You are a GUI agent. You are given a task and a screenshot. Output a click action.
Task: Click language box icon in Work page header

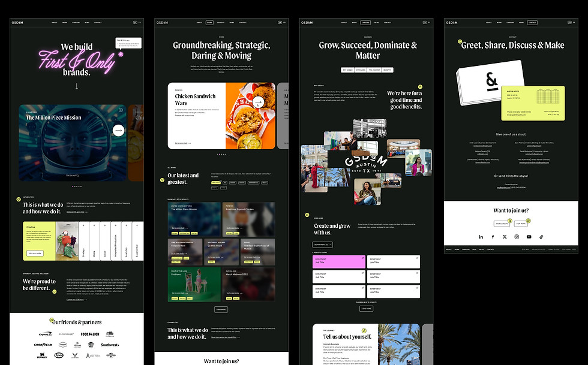pos(280,23)
